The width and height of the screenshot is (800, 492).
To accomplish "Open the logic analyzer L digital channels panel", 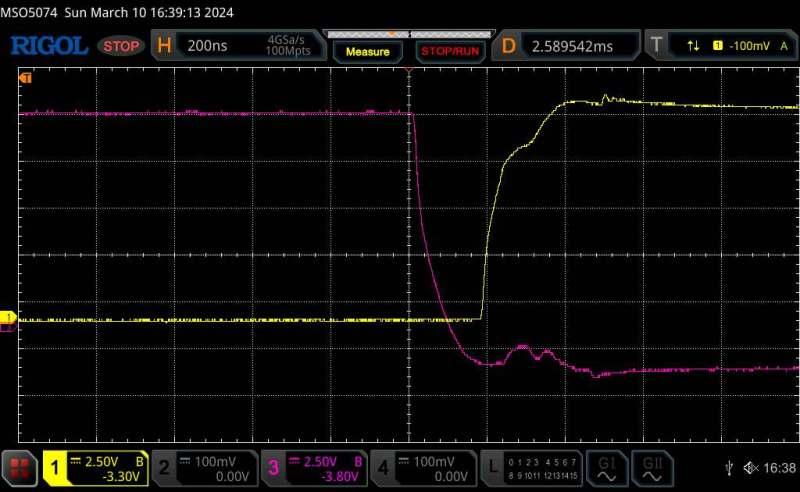I will [530, 467].
